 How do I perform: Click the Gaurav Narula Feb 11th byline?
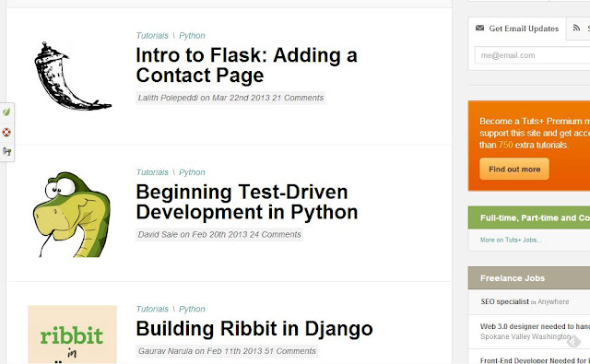(x=227, y=351)
